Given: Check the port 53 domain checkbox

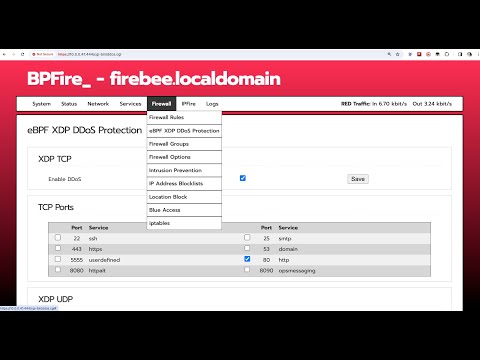Looking at the screenshot, I should click(x=247, y=248).
